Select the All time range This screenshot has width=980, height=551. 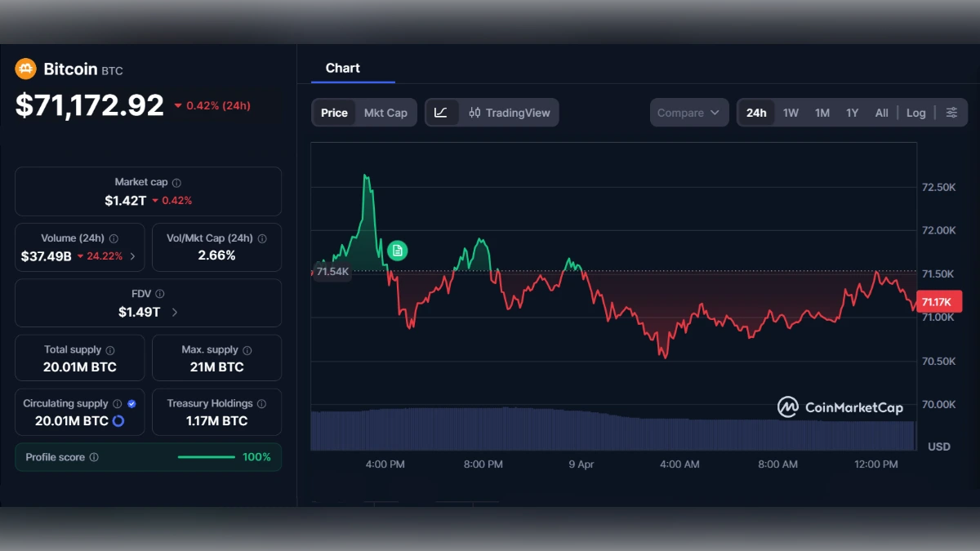(881, 113)
